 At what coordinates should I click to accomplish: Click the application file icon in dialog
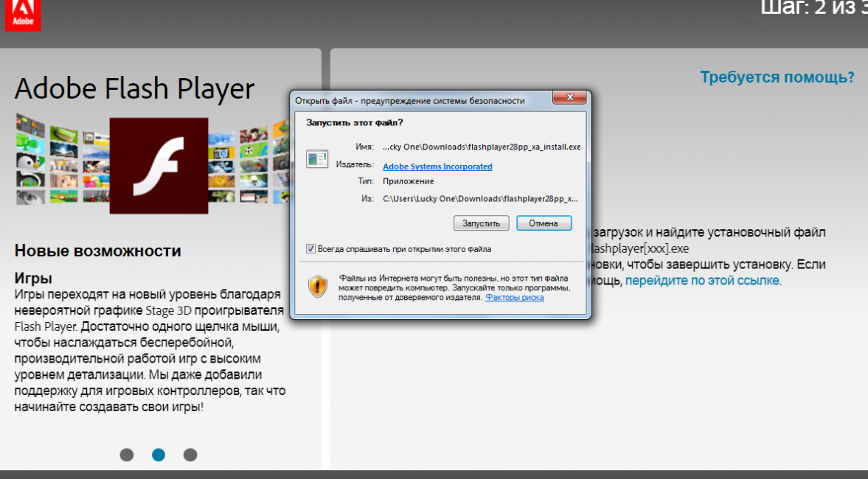(317, 159)
